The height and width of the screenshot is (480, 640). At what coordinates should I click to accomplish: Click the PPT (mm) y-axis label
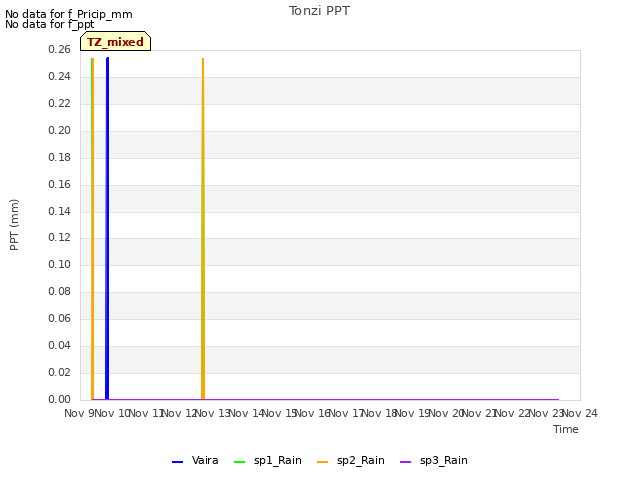[x=14, y=225]
